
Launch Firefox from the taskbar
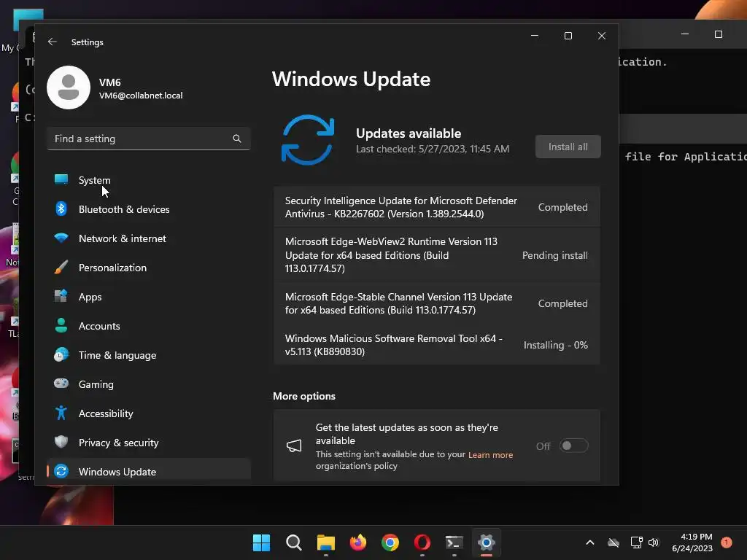[x=358, y=542]
